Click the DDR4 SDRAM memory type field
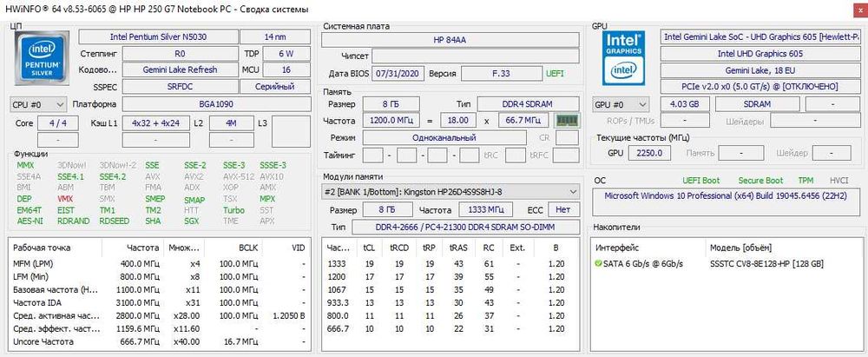This screenshot has height=357, width=868. click(528, 103)
